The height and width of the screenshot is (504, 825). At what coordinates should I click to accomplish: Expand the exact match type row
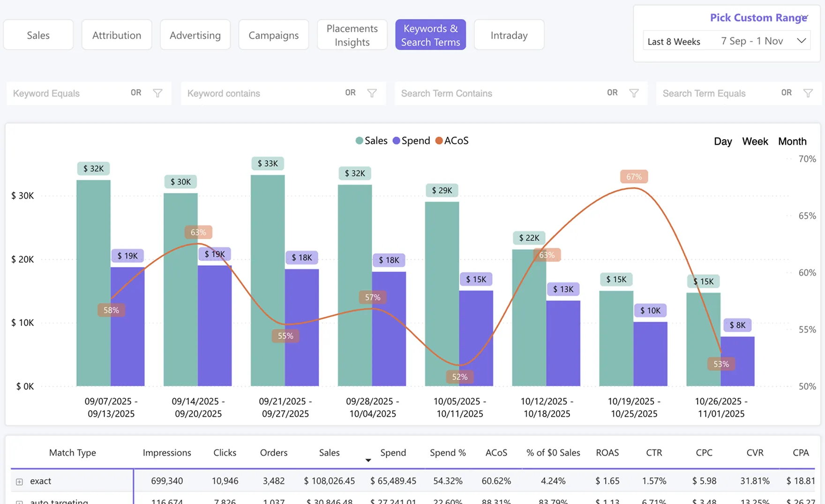tap(19, 481)
